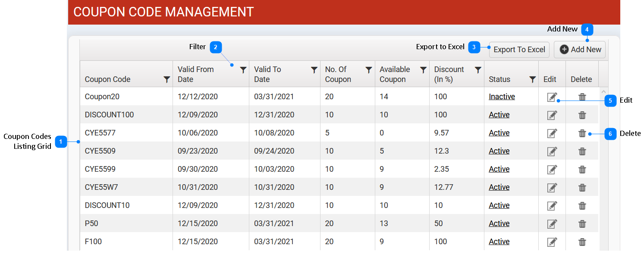Add a new coupon code
The height and width of the screenshot is (258, 644).
point(580,50)
